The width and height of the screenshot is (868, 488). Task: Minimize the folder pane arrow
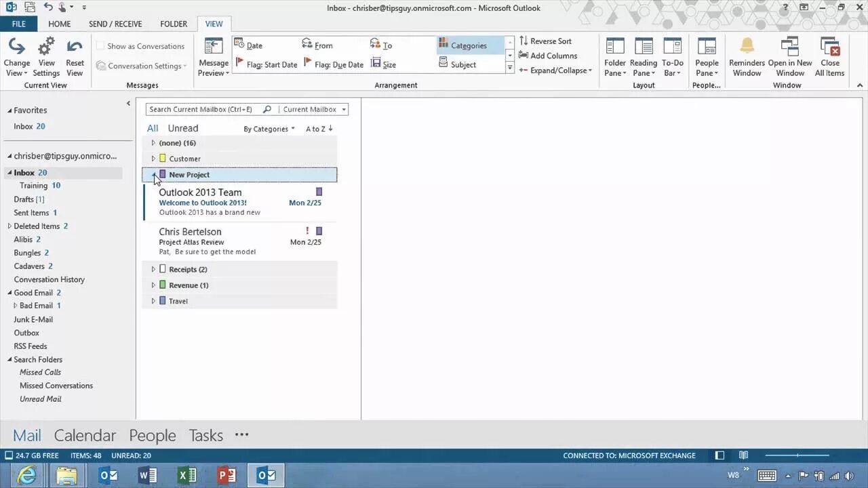click(128, 103)
